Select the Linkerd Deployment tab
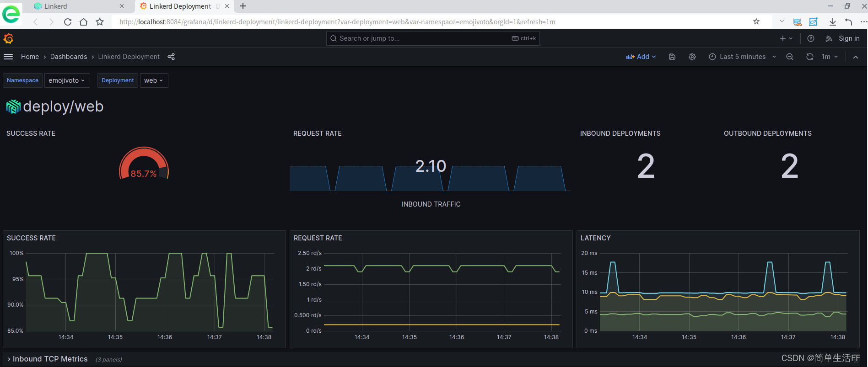Screen dimensions: 868x367 click(x=185, y=6)
